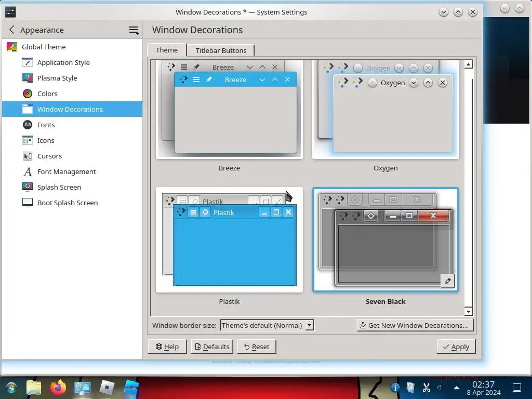Screen dimensions: 532x399
Task: Click the clipboard scissors tray icon
Action: [426, 388]
